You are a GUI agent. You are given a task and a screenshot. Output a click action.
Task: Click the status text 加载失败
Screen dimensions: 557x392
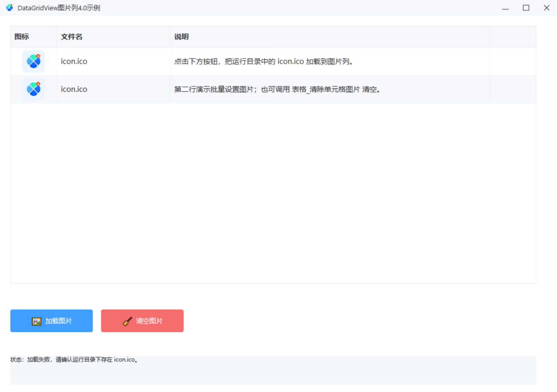(x=39, y=360)
